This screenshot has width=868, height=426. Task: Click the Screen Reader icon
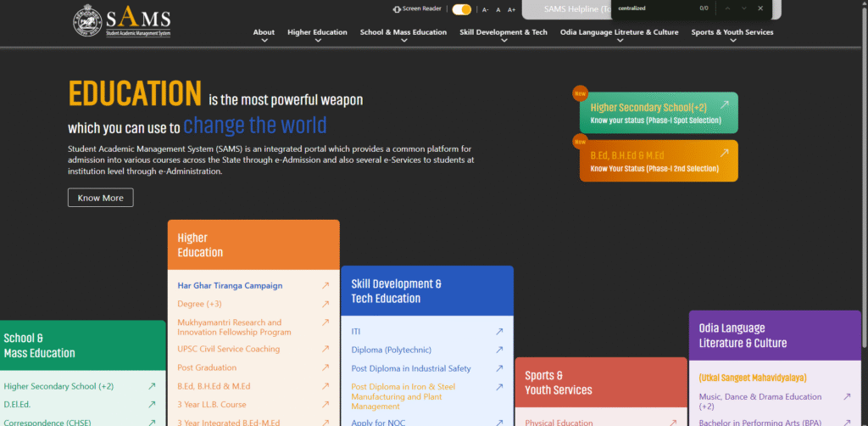click(x=397, y=9)
